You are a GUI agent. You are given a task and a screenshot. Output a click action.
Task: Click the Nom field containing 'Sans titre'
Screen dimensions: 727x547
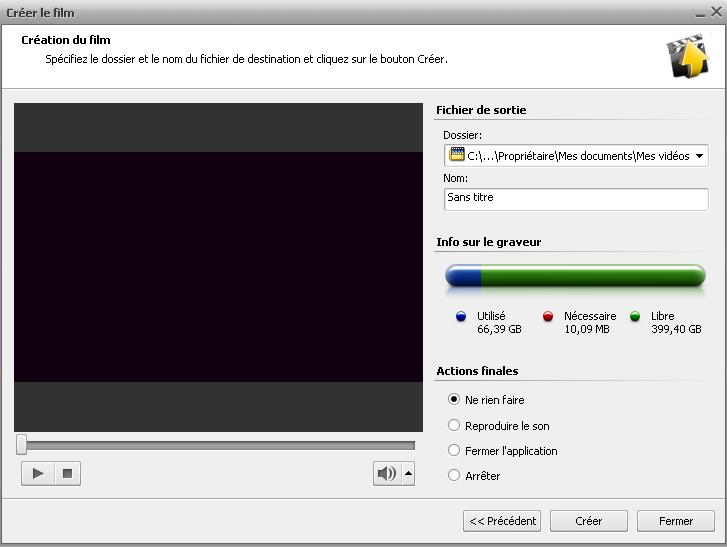[x=575, y=198]
